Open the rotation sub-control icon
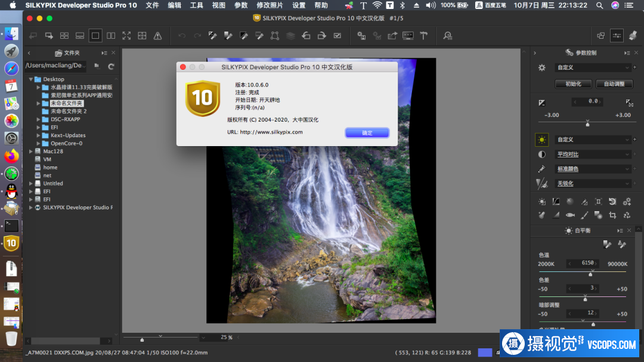 [x=612, y=202]
